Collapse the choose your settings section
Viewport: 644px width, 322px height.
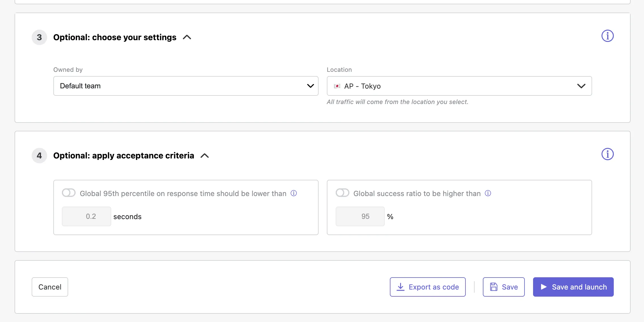(x=187, y=37)
